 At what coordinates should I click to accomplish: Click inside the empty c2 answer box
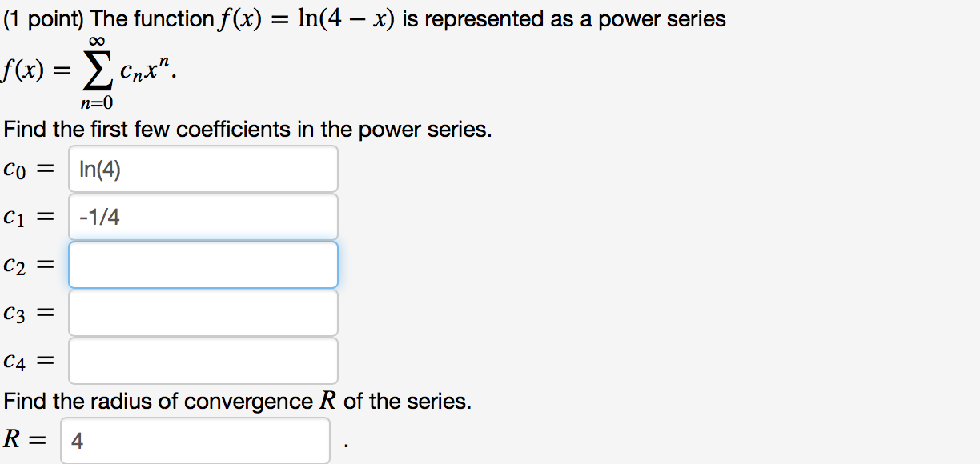point(203,264)
